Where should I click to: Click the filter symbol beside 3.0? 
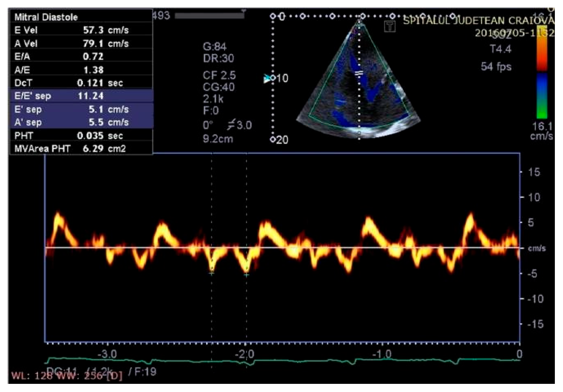tap(231, 125)
